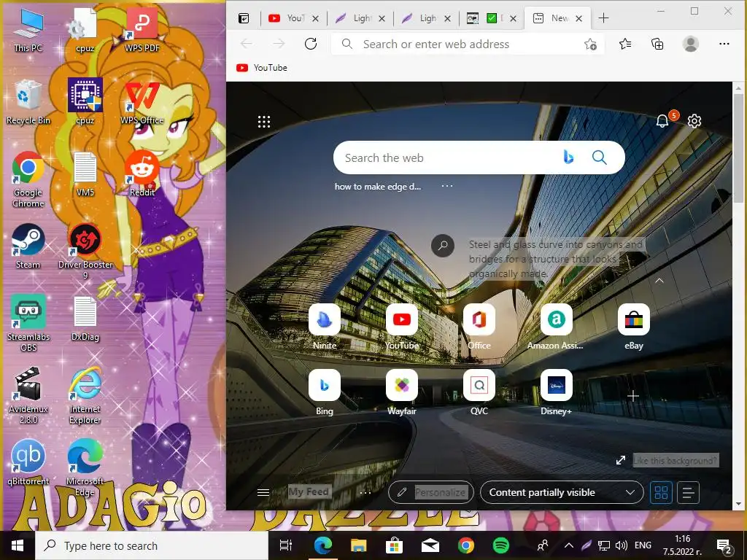Click the Windows Start button

18,545
